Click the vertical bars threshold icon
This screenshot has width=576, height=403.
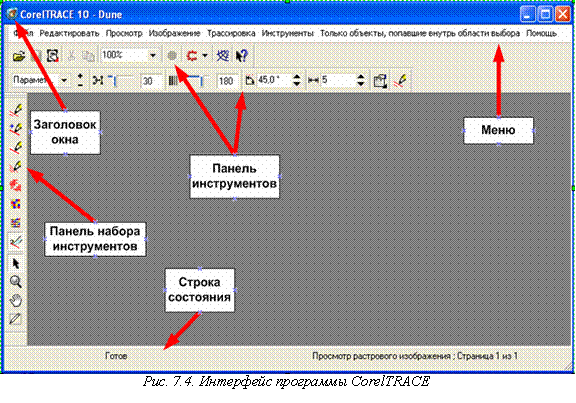coord(173,80)
